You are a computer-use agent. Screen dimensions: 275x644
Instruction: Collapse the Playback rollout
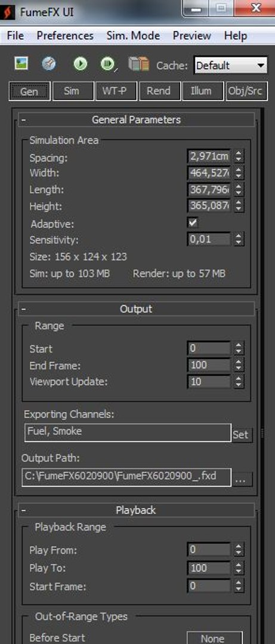pyautogui.click(x=137, y=510)
